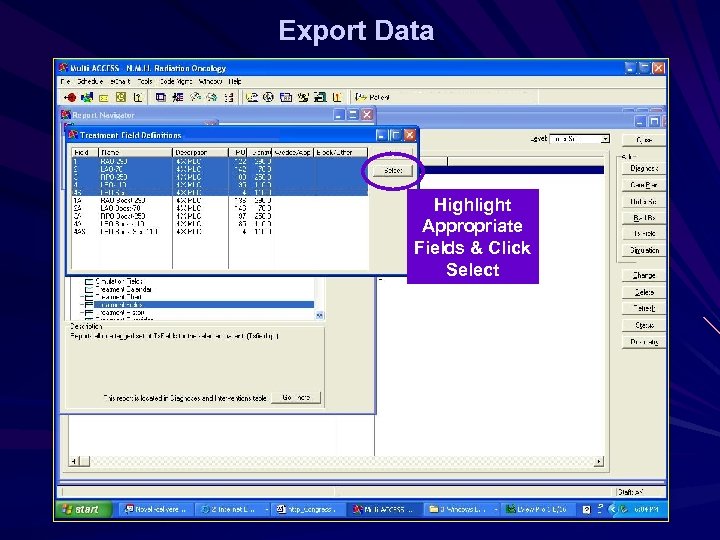Click the Go There button
The height and width of the screenshot is (540, 720).
click(296, 398)
